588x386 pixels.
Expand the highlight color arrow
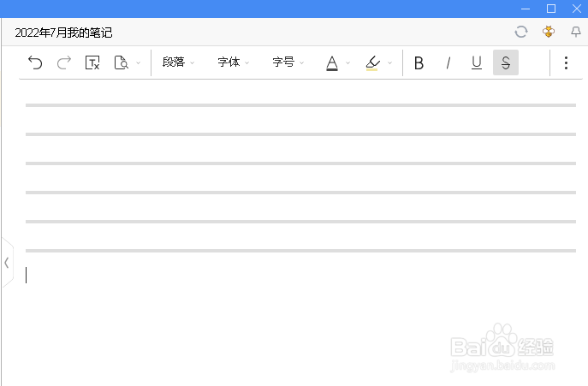[390, 63]
